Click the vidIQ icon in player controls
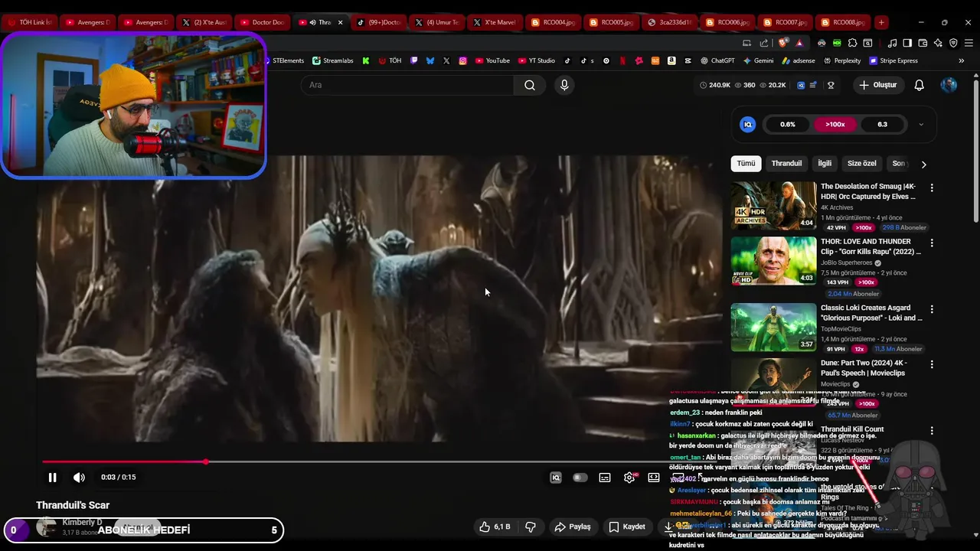This screenshot has height=551, width=980. pos(556,478)
